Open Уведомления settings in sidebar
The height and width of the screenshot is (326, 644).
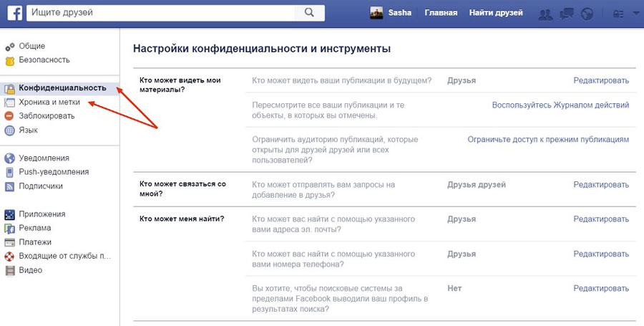pyautogui.click(x=46, y=158)
